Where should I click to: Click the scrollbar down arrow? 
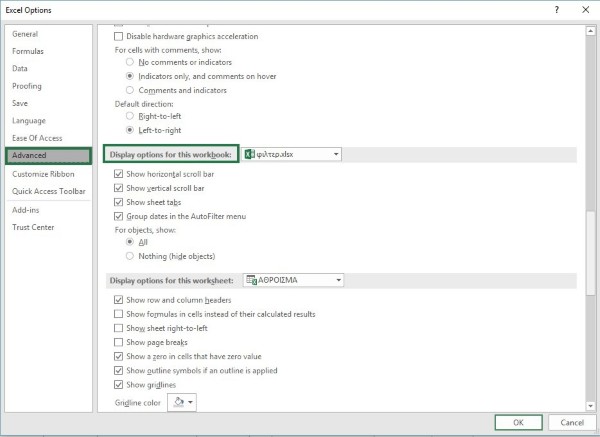tap(590, 406)
